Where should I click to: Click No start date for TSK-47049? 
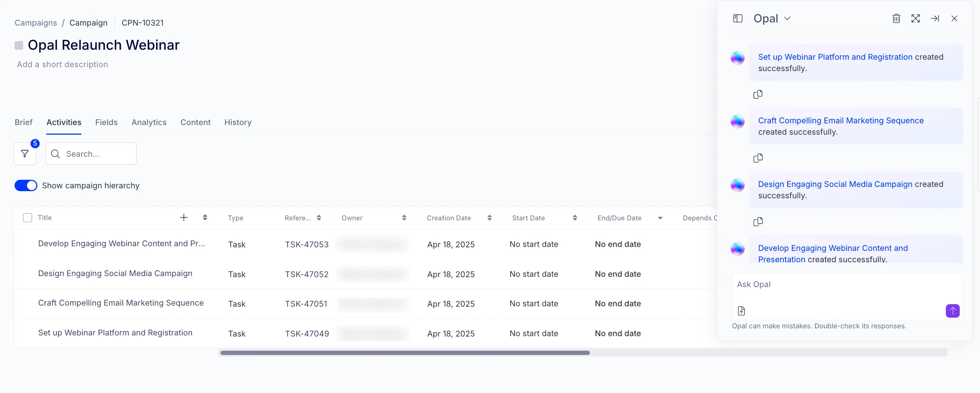click(534, 334)
